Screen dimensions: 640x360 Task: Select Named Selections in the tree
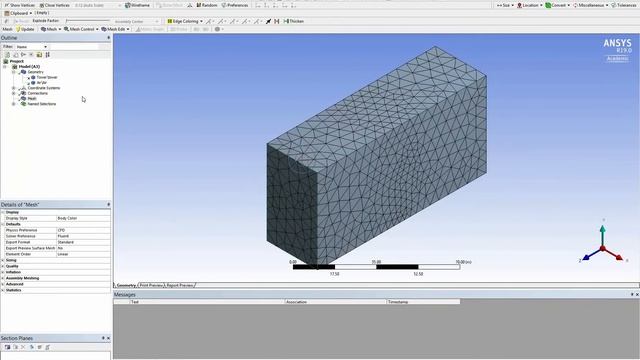(42, 104)
